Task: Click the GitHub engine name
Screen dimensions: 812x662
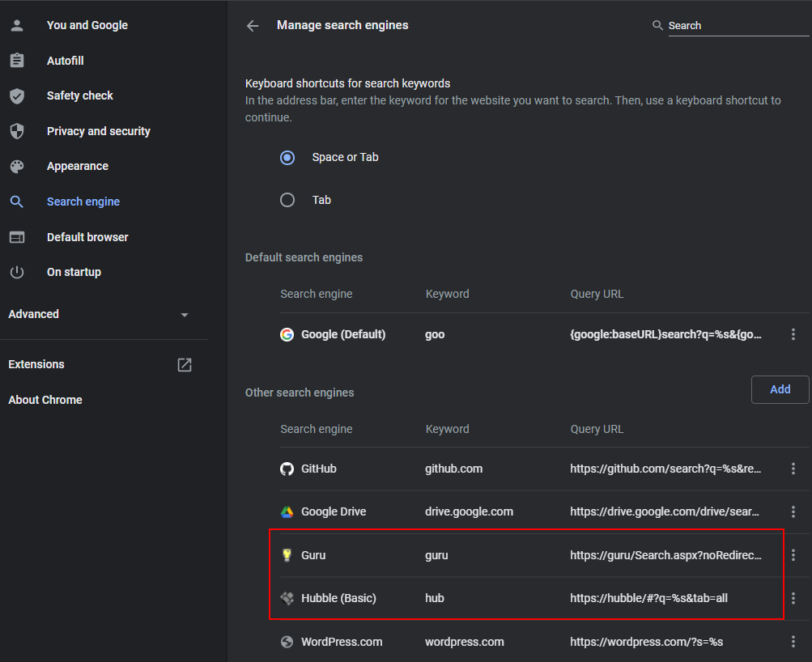Action: tap(319, 469)
